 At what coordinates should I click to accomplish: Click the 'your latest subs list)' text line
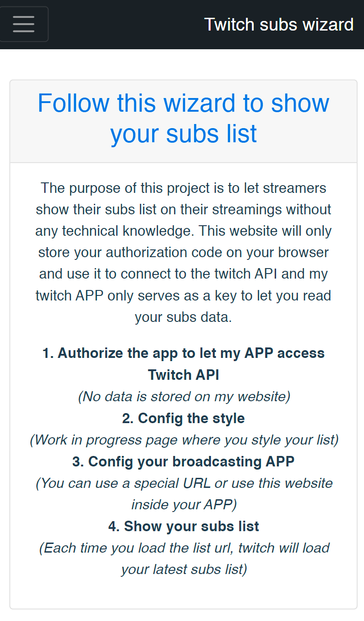(x=184, y=569)
